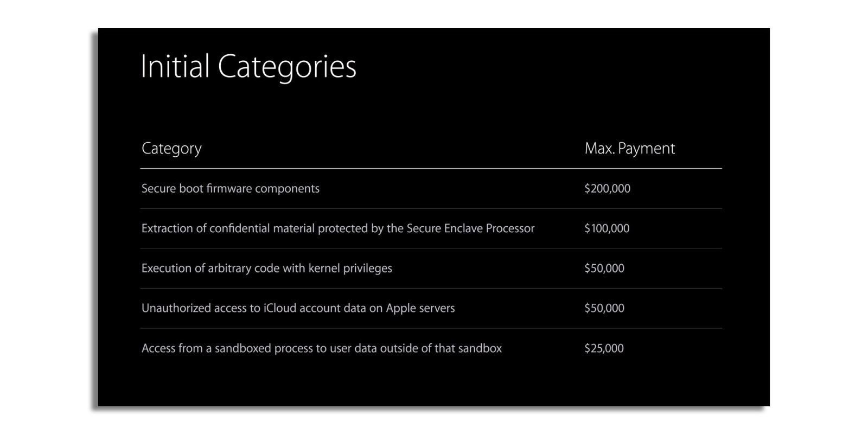This screenshot has width=868, height=434.
Task: Click the $200,000 payment value
Action: point(607,189)
